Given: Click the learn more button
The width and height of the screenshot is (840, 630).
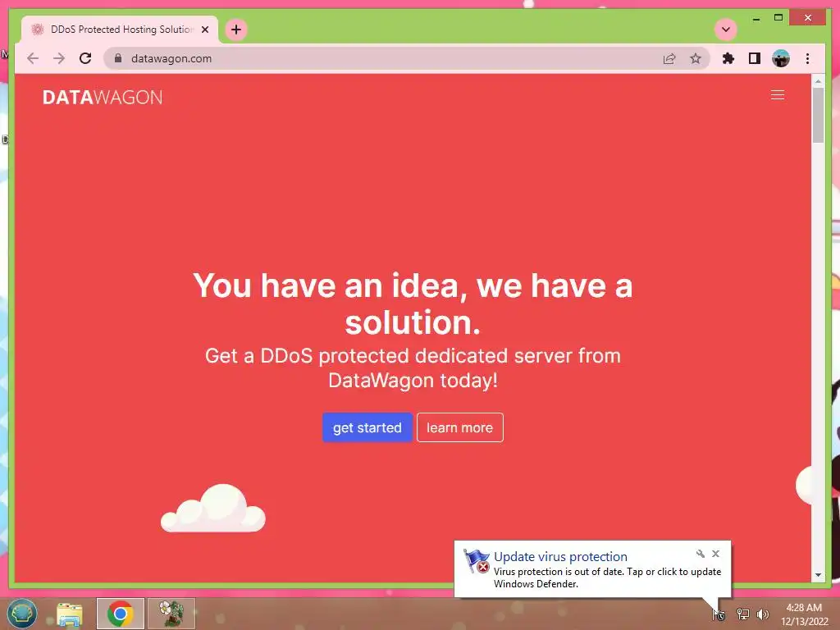Looking at the screenshot, I should pos(459,427).
